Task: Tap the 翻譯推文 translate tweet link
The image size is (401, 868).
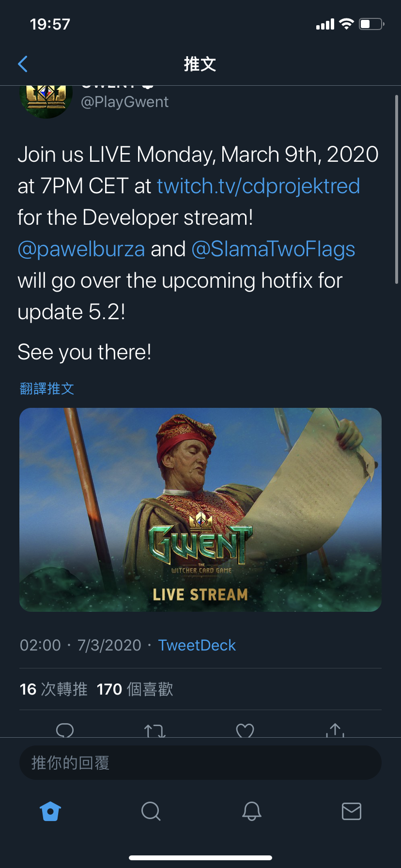Action: [47, 388]
